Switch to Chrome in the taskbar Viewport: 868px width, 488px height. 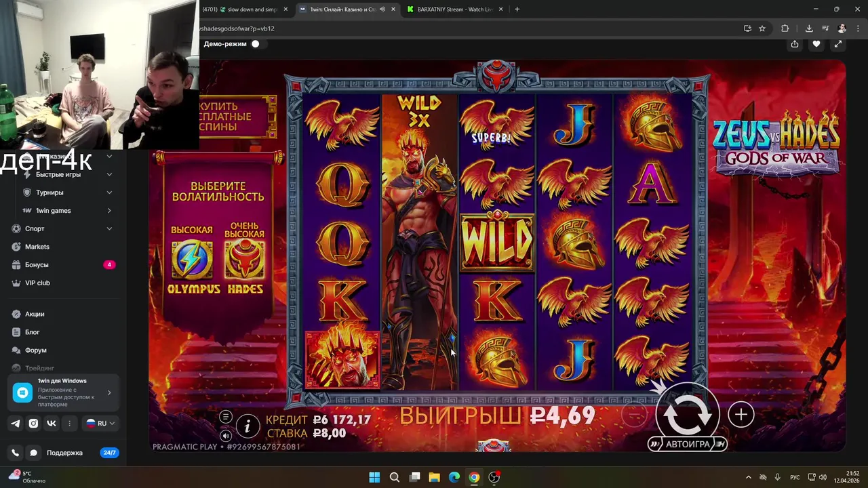click(474, 477)
